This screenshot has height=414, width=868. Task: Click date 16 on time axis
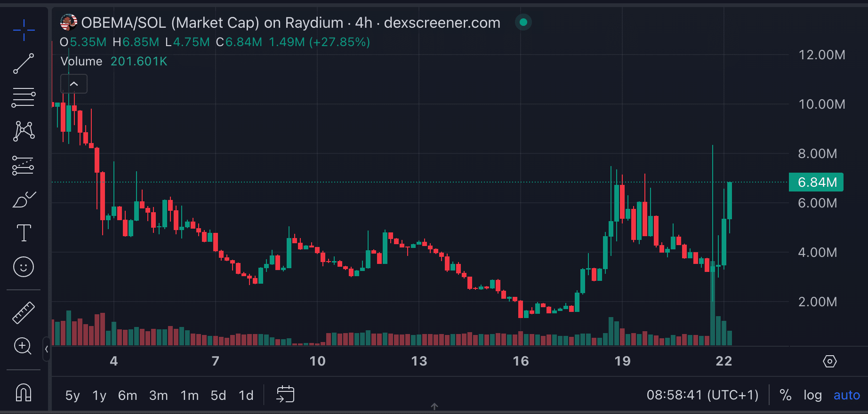521,361
